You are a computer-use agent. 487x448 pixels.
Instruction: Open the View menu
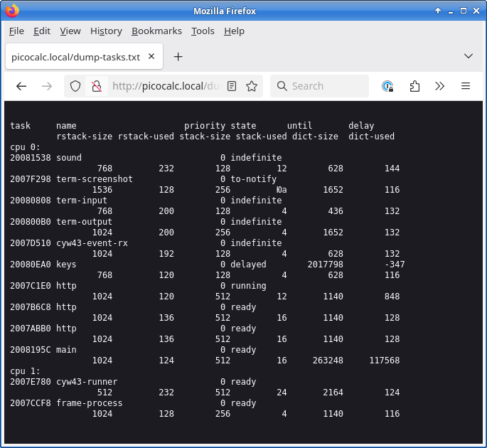click(70, 31)
